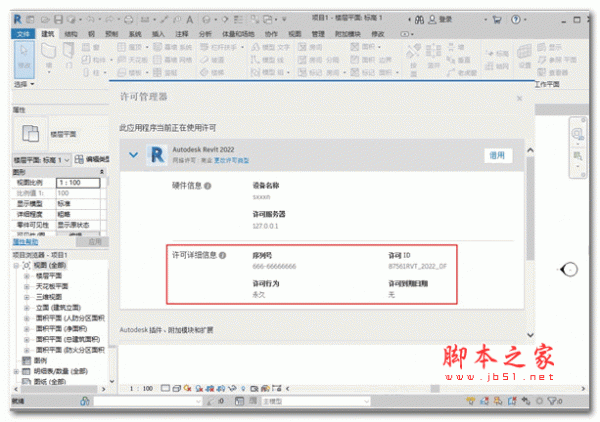Select the 天花板 (Ceiling) tool
600x422 pixels.
click(x=132, y=60)
